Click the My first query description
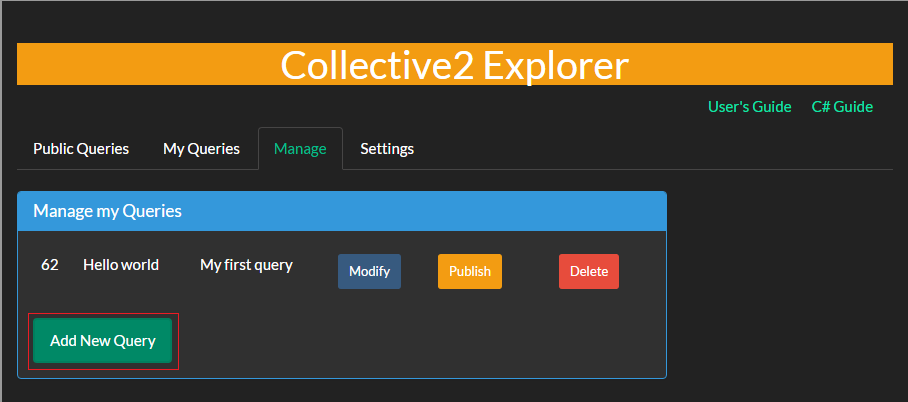Image resolution: width=908 pixels, height=402 pixels. click(246, 265)
